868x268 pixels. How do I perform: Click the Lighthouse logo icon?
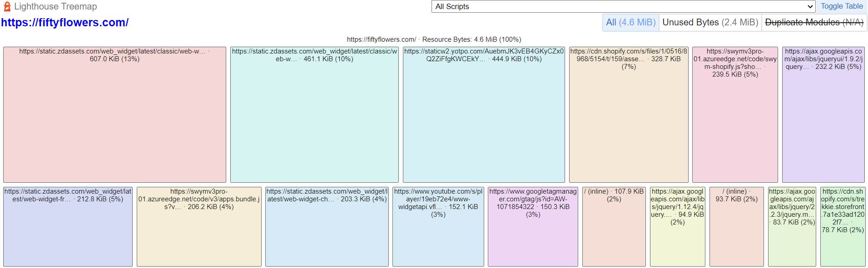pyautogui.click(x=7, y=6)
